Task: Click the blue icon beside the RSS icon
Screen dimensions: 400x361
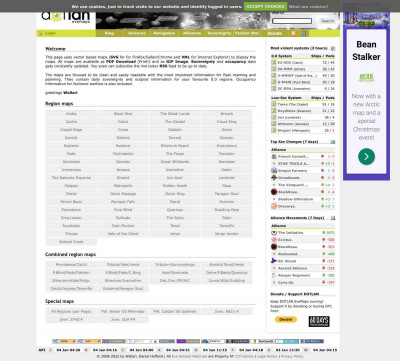Action: click(303, 33)
